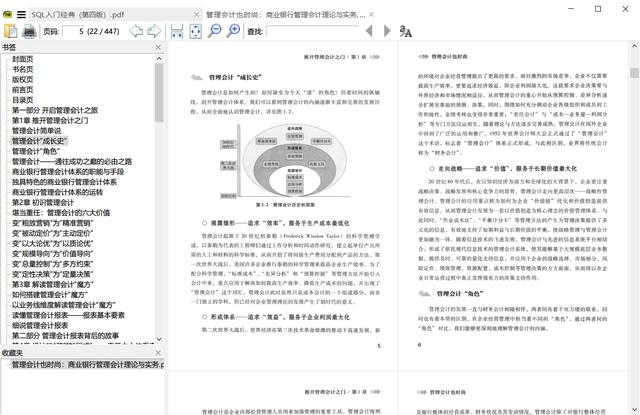Select 前言页 bookmark
640x415 pixels.
(22, 90)
